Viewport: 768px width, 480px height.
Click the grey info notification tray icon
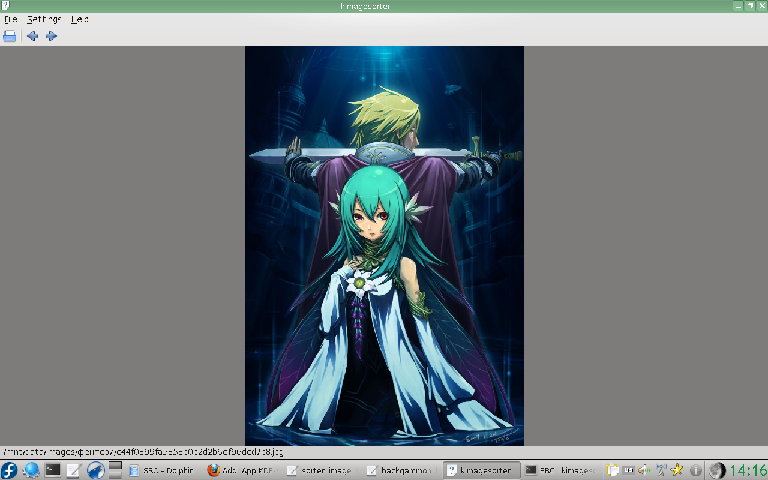pyautogui.click(x=695, y=470)
